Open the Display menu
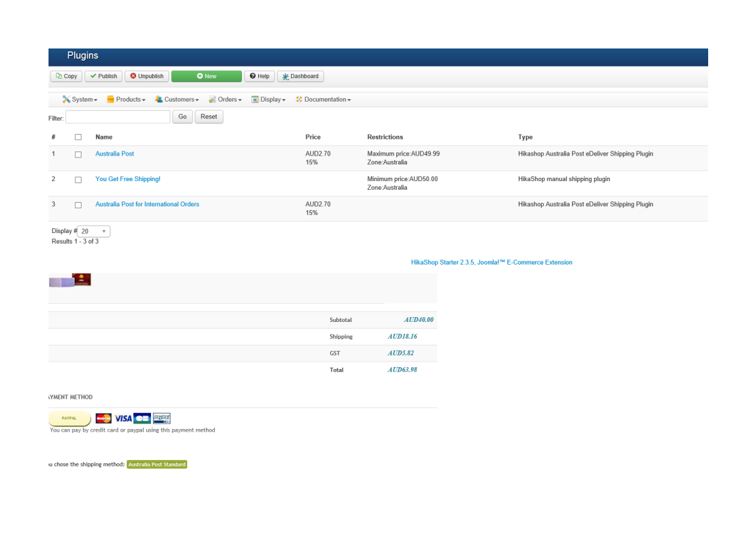Screen dimensions: 756x534 269,99
